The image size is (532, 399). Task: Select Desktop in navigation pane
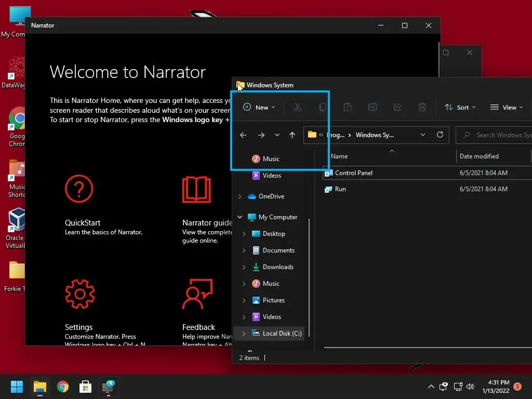pos(273,234)
